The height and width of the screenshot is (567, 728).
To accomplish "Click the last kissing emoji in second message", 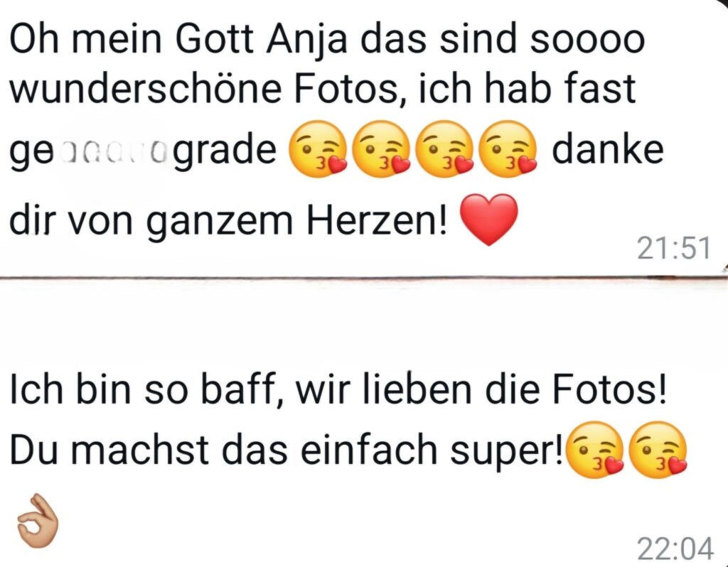I will coord(657,450).
